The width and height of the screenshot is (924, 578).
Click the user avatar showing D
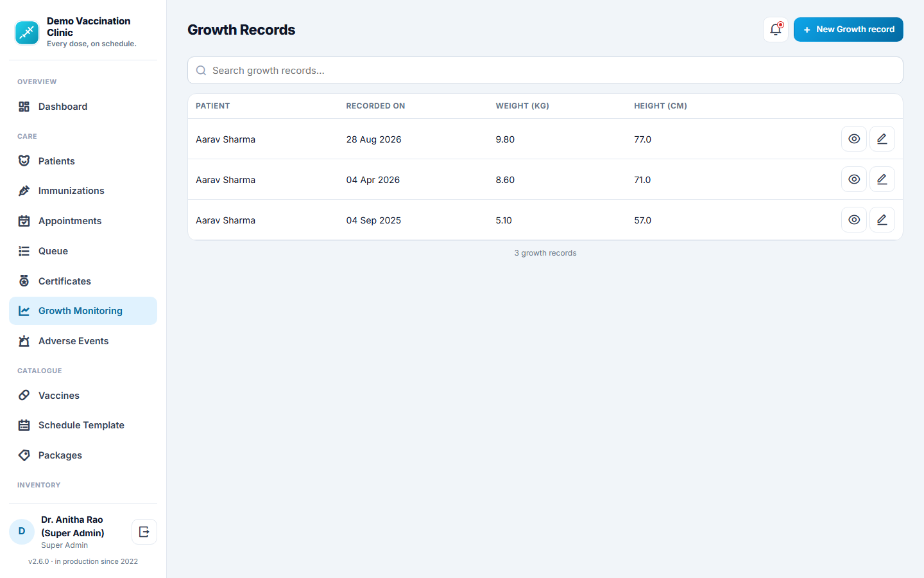22,532
